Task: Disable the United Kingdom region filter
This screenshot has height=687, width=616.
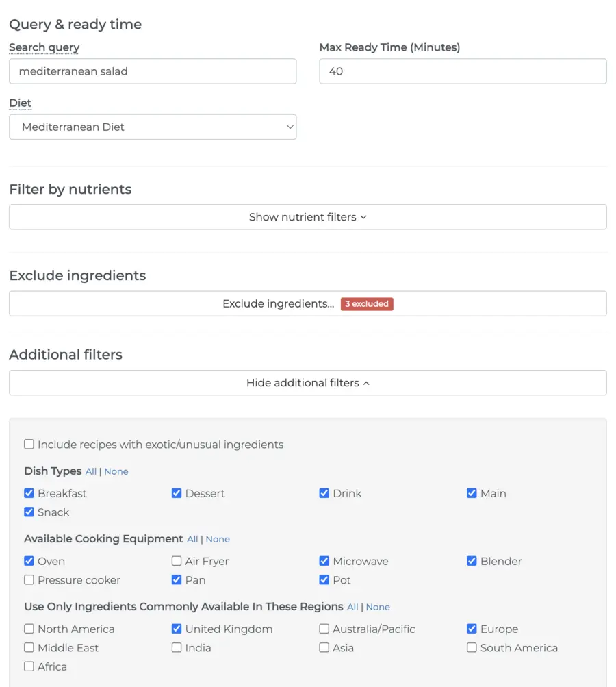Action: click(177, 629)
